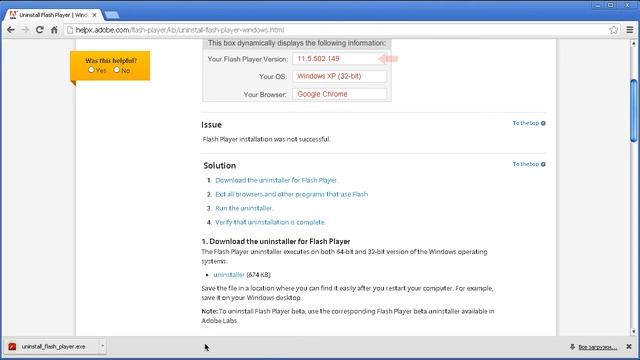The width and height of the screenshot is (640, 360).
Task: Show all downloads link in download bar
Action: (598, 347)
